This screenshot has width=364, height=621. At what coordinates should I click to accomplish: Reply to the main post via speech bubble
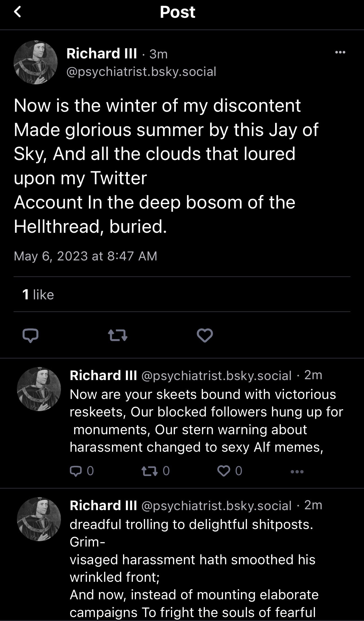(x=30, y=335)
